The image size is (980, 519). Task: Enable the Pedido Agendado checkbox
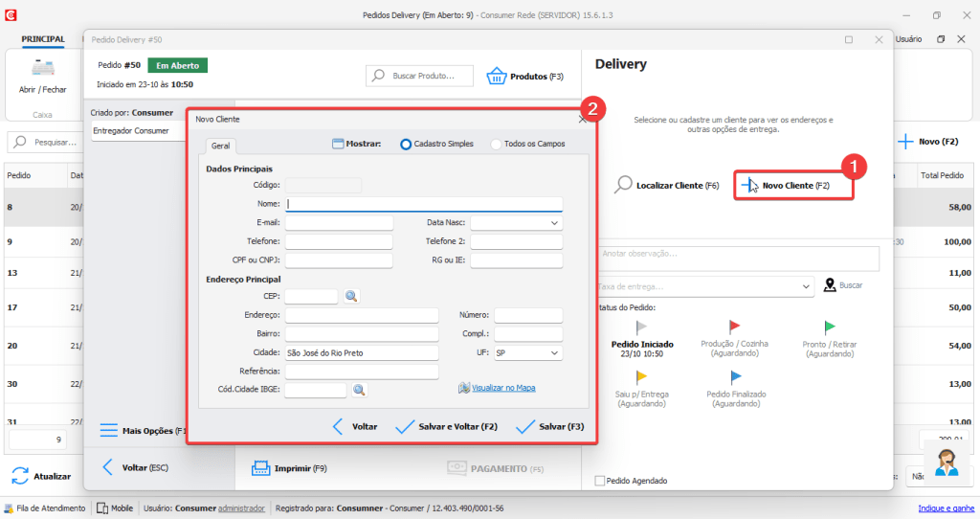pyautogui.click(x=600, y=481)
